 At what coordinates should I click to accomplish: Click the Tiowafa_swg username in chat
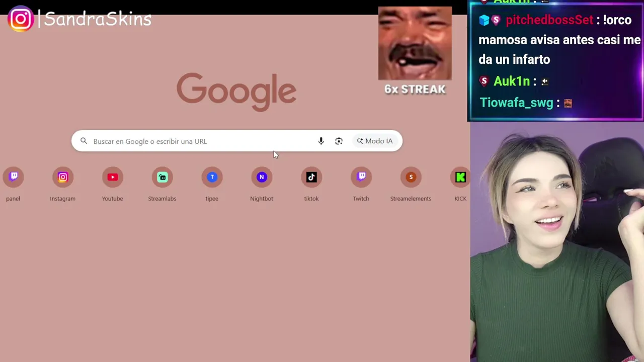click(x=516, y=103)
